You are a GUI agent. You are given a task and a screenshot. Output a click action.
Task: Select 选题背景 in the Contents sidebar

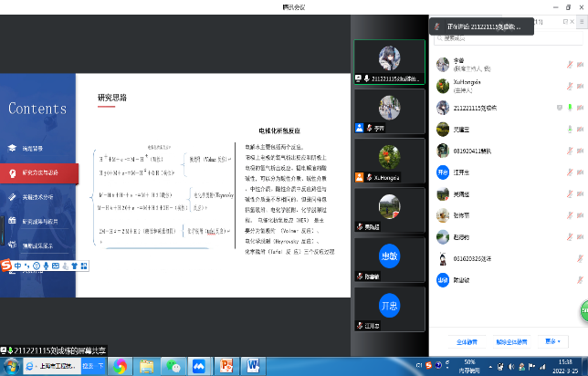(32, 147)
